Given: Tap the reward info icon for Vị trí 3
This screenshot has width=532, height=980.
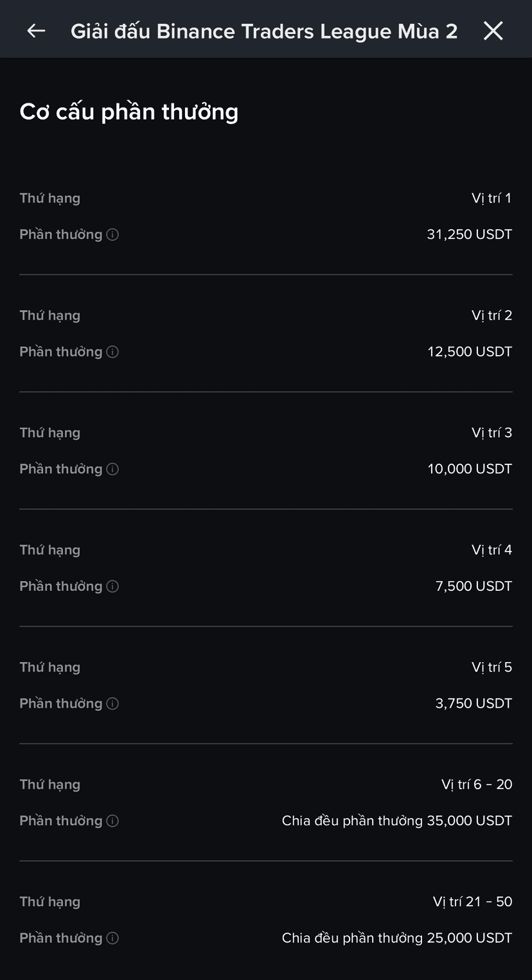Looking at the screenshot, I should (112, 469).
